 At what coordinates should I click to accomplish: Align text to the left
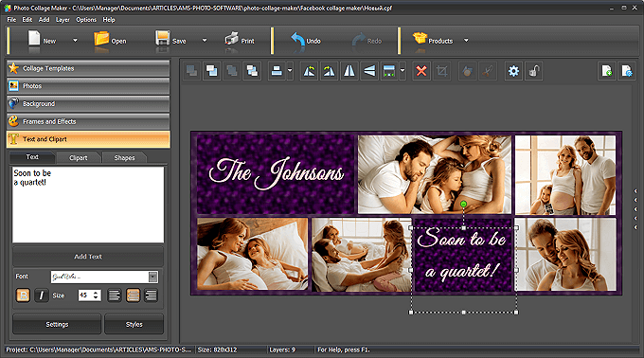click(115, 295)
